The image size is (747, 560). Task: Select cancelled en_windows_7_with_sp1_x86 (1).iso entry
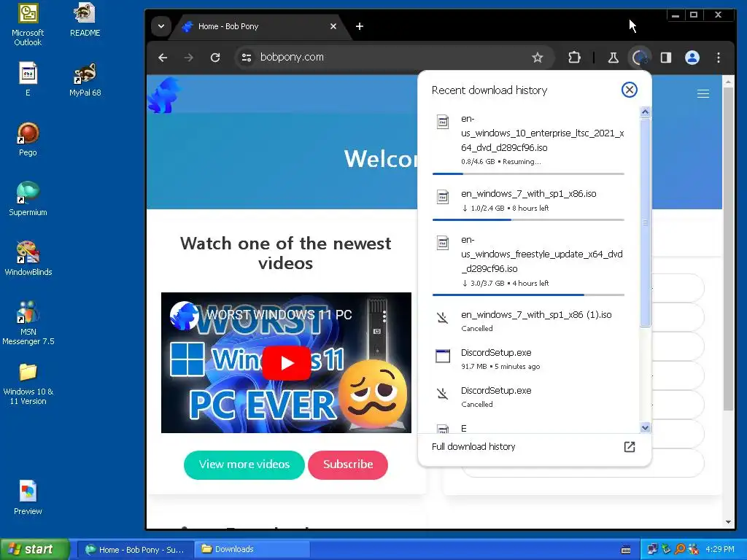coord(528,321)
